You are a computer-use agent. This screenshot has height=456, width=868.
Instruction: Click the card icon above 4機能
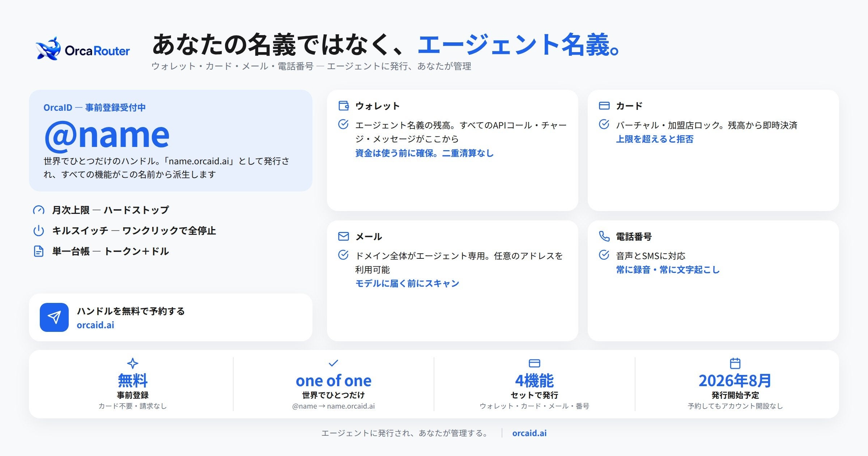(x=535, y=363)
